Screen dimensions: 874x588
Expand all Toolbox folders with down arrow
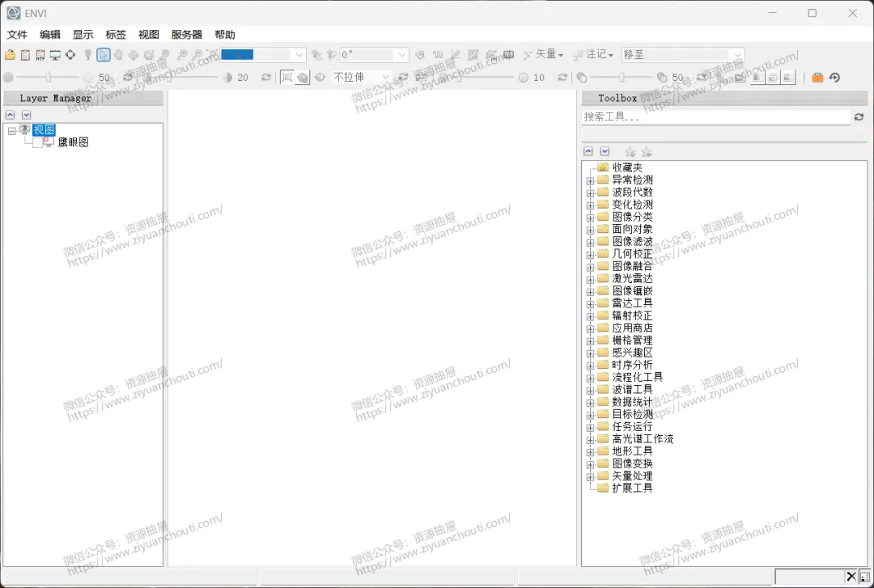(x=605, y=151)
